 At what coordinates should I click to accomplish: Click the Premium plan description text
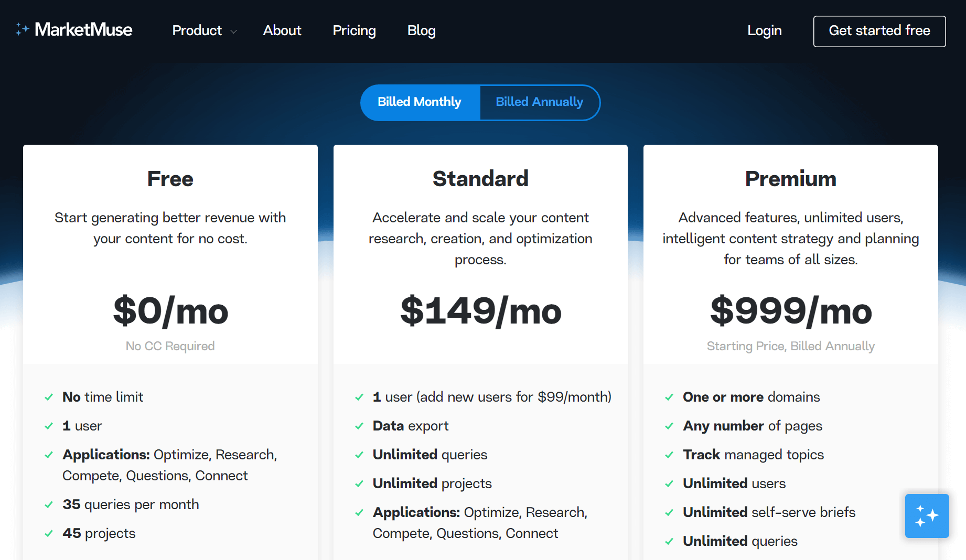point(791,239)
